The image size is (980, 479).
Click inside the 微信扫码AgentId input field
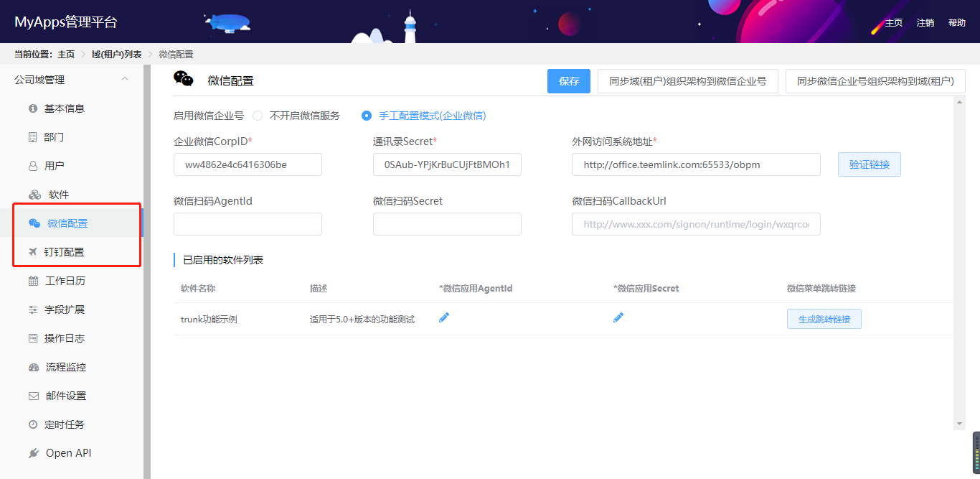coord(247,224)
